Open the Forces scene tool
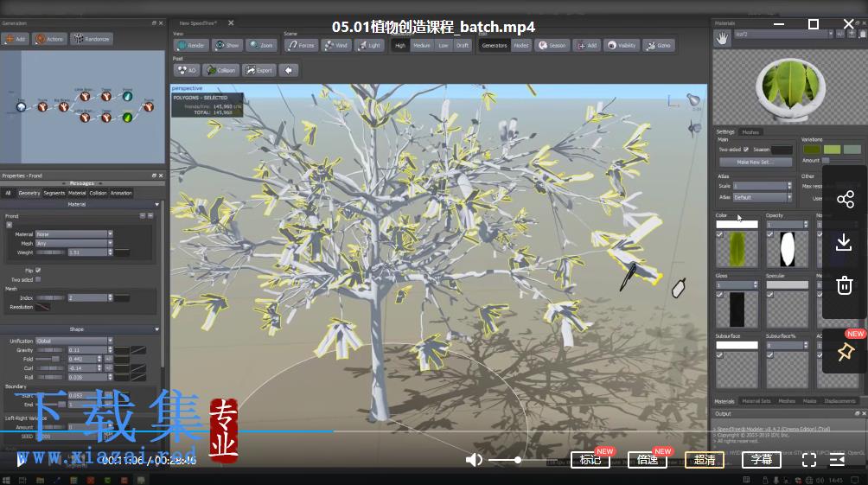 tap(301, 46)
